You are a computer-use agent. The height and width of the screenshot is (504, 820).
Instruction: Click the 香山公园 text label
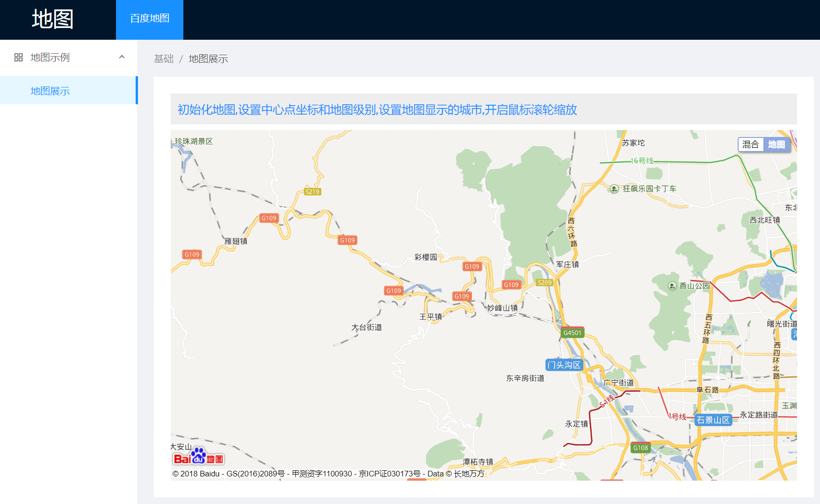tap(695, 286)
